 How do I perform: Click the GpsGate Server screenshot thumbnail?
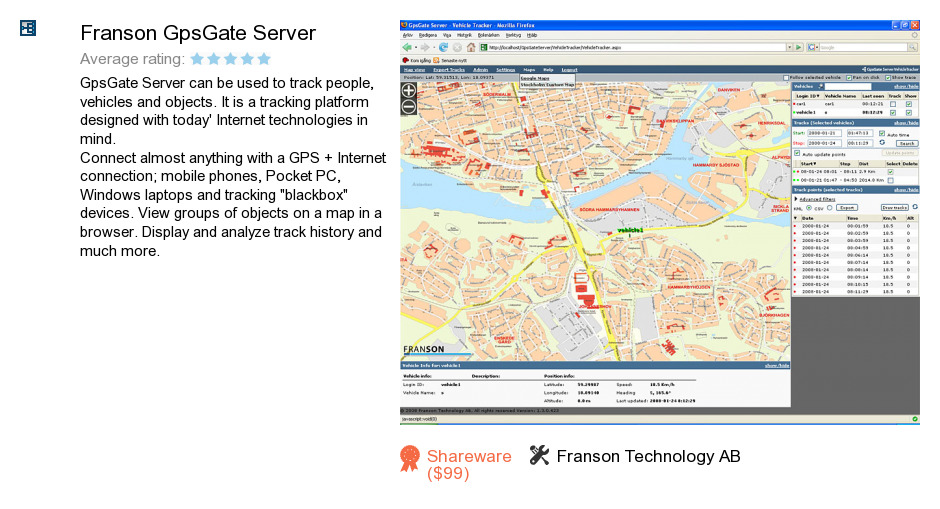click(x=659, y=222)
